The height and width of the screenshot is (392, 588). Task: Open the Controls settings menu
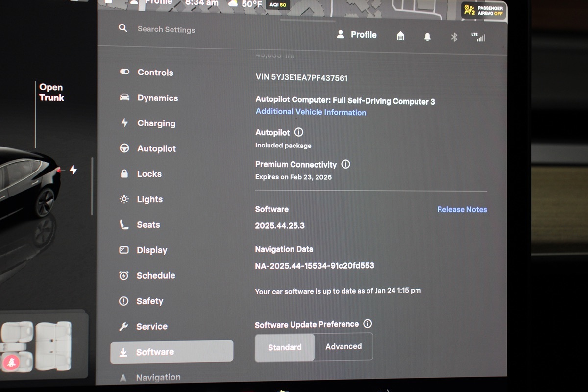click(x=155, y=73)
